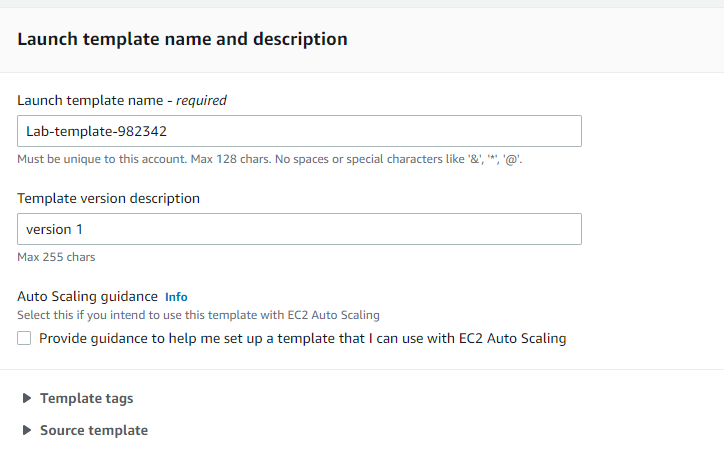724x454 pixels.
Task: Focus the Template version description text box
Action: (300, 229)
